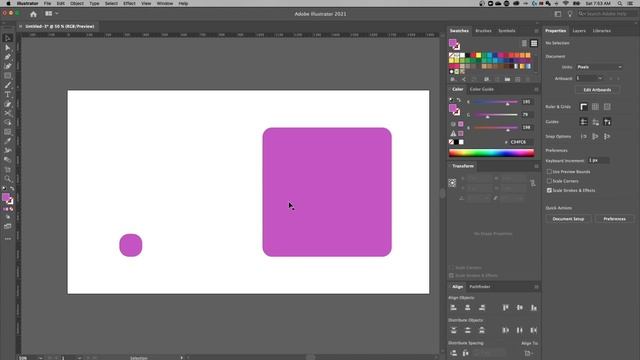The width and height of the screenshot is (640, 360).
Task: Align objects to horizontal left
Action: [x=453, y=308]
